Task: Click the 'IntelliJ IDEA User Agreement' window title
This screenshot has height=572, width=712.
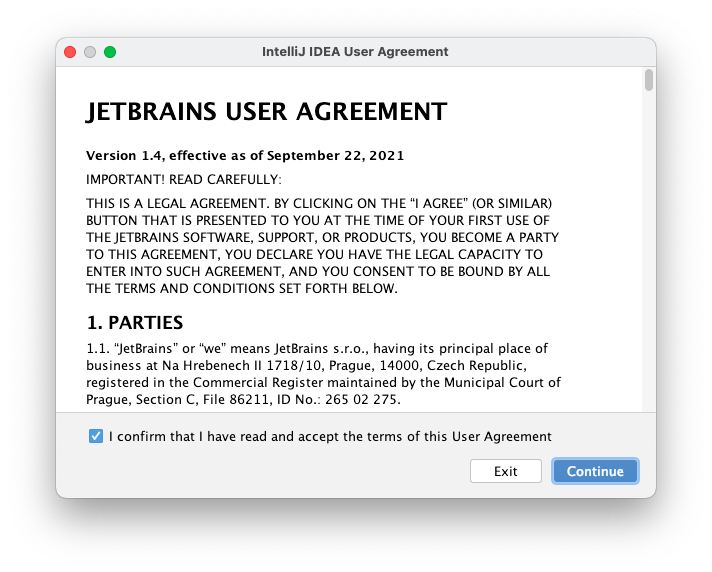Action: (x=355, y=52)
